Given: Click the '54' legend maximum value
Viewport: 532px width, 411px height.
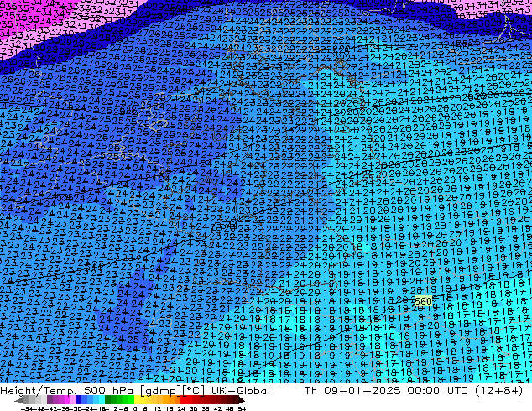Looking at the screenshot, I should coord(242,408).
